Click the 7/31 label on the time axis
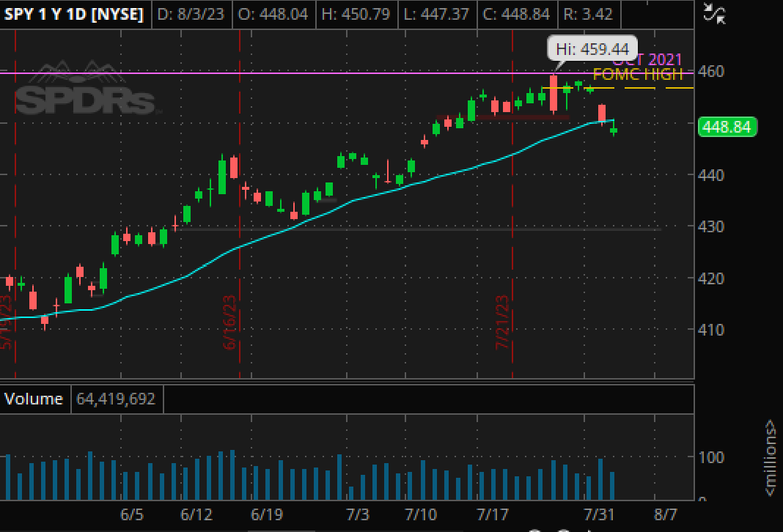This screenshot has width=783, height=532. [598, 514]
